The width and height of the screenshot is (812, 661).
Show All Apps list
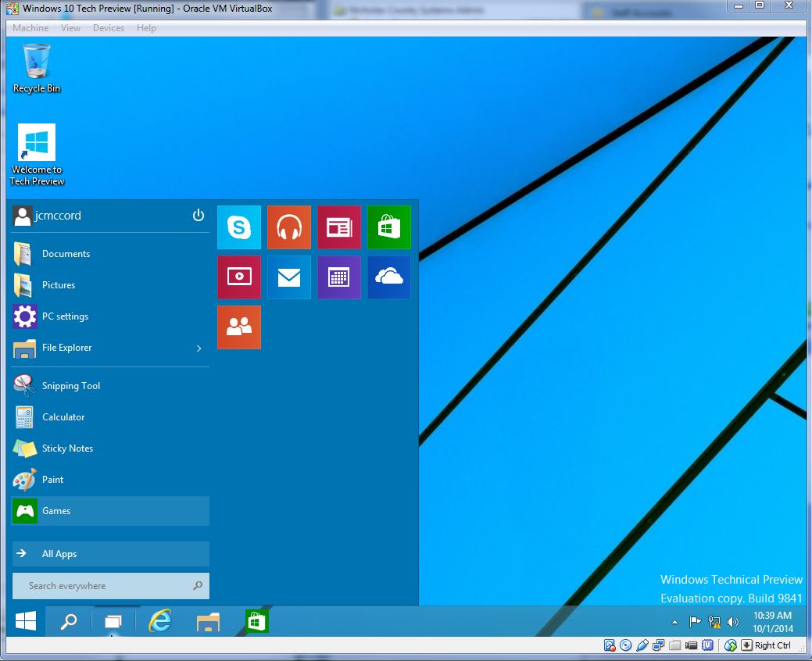tap(111, 554)
